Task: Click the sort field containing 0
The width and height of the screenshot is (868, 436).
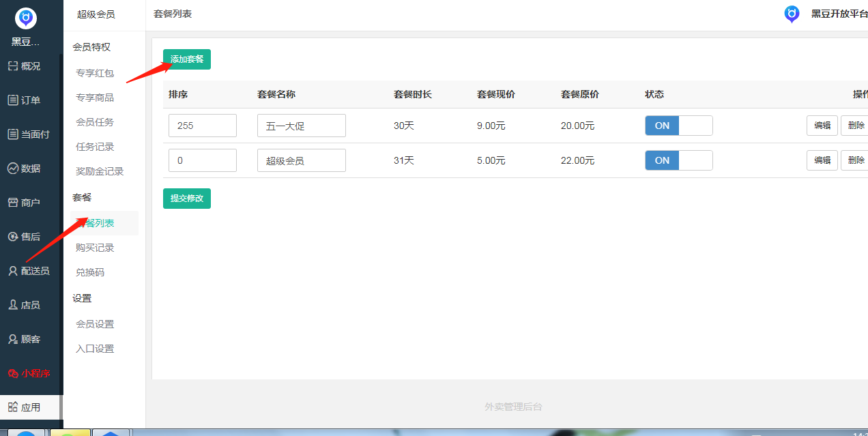Action: (x=203, y=160)
